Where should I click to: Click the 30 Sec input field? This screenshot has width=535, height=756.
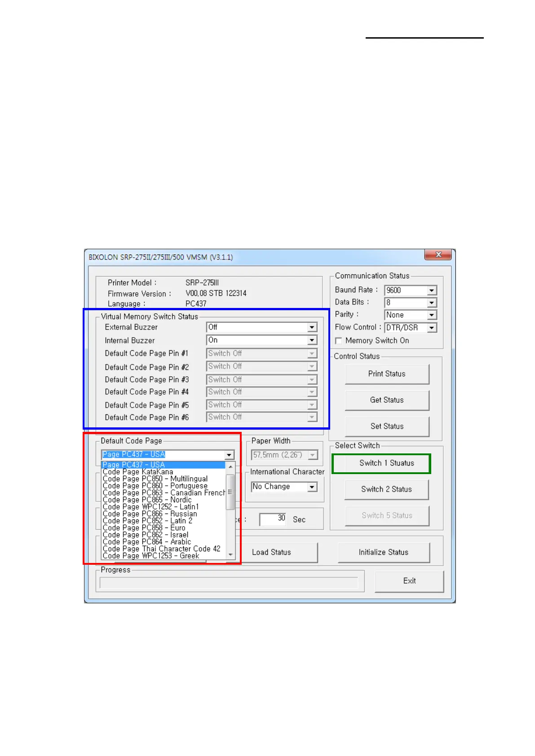coord(273,519)
